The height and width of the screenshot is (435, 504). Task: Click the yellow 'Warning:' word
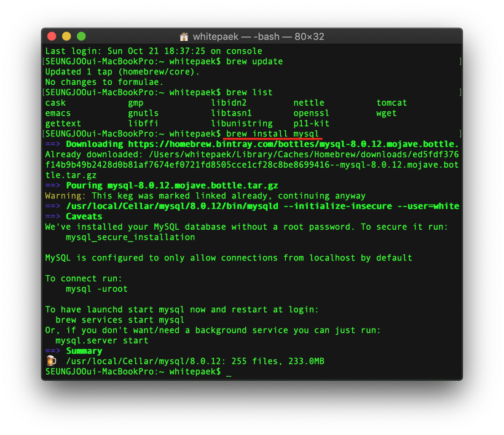(x=65, y=195)
